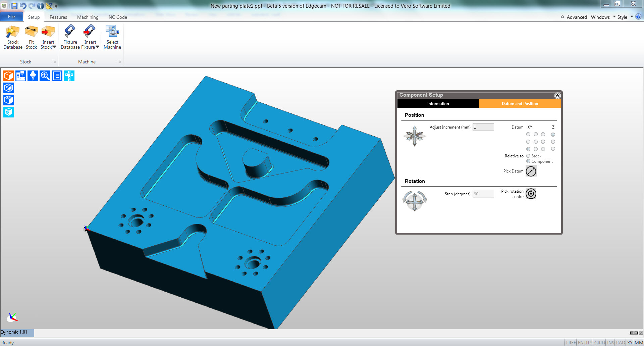Switch to the Machining ribbon tab
The height and width of the screenshot is (346, 644).
(x=88, y=17)
